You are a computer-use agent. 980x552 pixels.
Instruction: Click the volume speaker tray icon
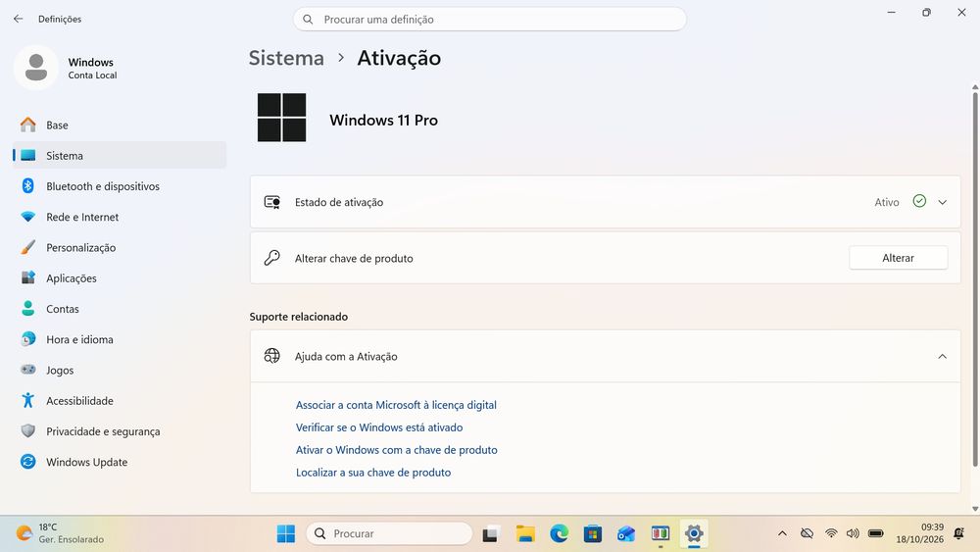(x=853, y=533)
